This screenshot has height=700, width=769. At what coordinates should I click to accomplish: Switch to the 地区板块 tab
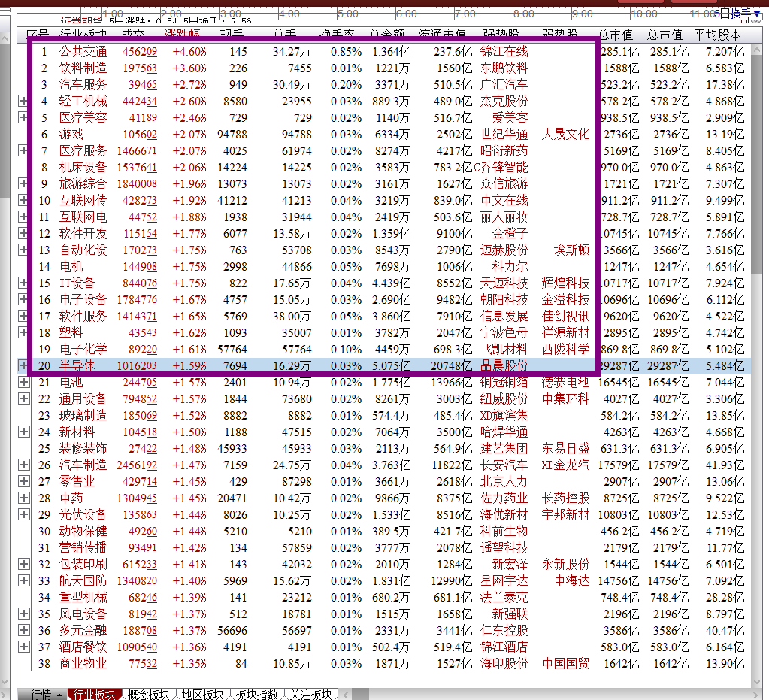coord(204,693)
